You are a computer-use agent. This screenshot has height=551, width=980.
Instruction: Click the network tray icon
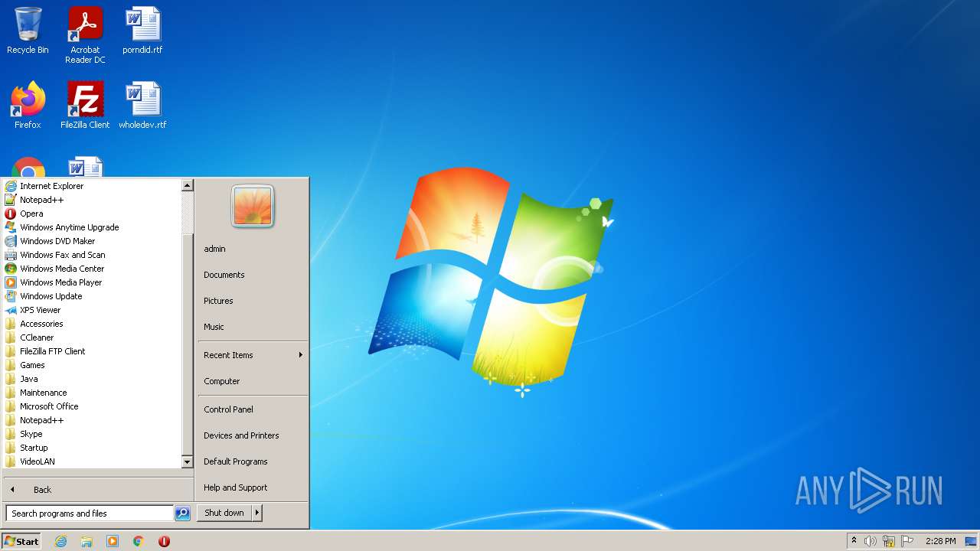point(889,541)
